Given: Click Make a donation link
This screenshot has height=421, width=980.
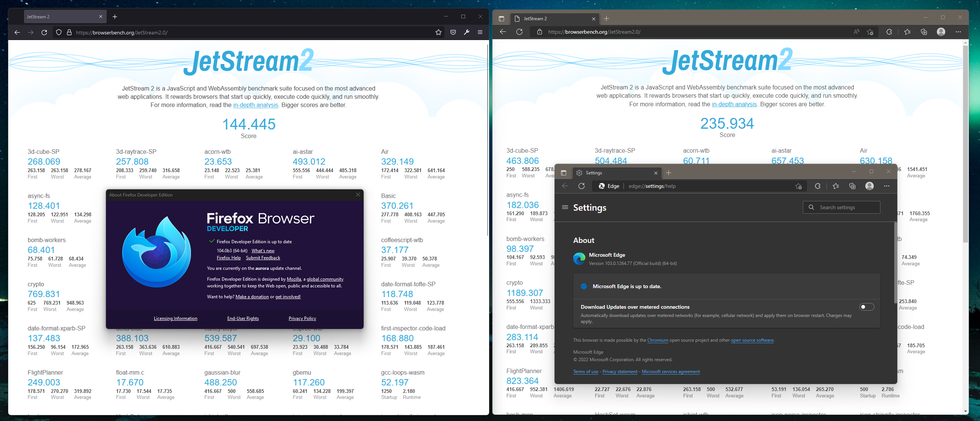Looking at the screenshot, I should click(252, 297).
